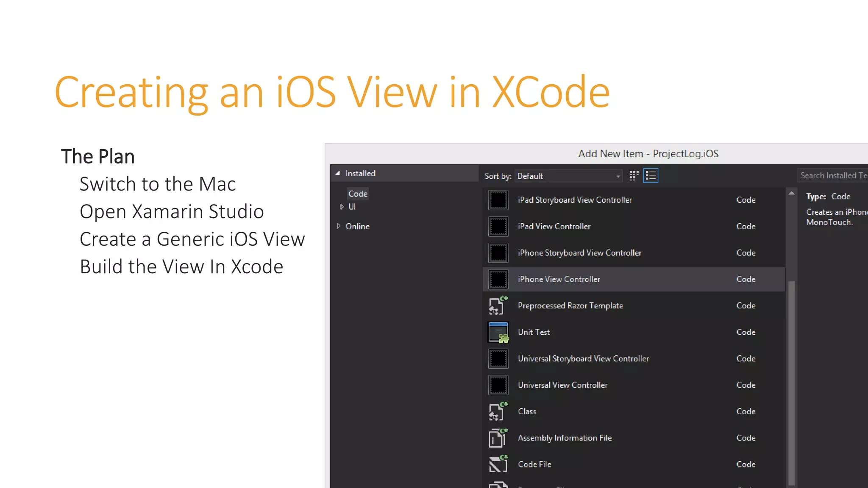Image resolution: width=868 pixels, height=488 pixels.
Task: Open the Sort by Default dropdown
Action: coord(569,176)
